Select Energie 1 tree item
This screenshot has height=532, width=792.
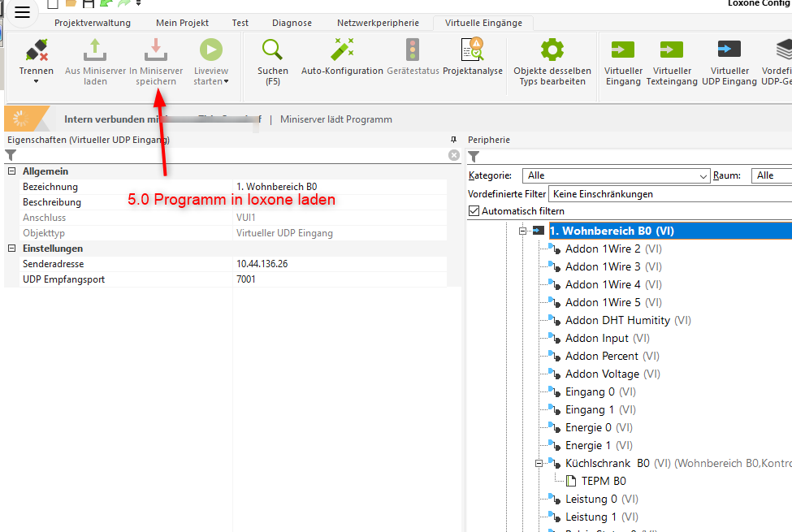click(599, 446)
